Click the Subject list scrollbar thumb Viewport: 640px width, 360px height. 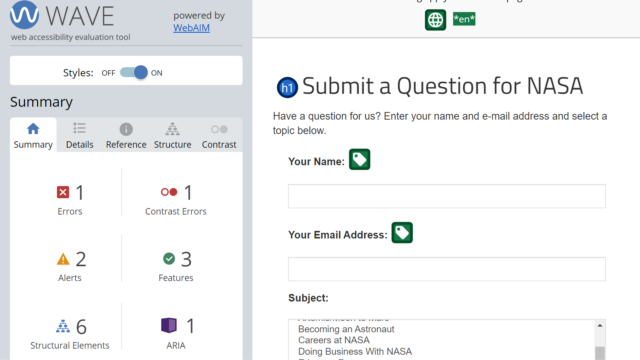click(x=600, y=353)
